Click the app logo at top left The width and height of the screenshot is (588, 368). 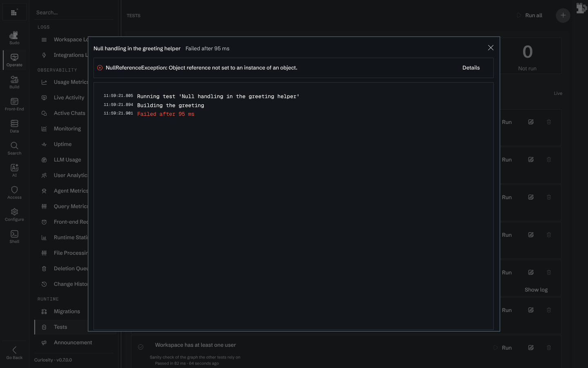pos(14,12)
